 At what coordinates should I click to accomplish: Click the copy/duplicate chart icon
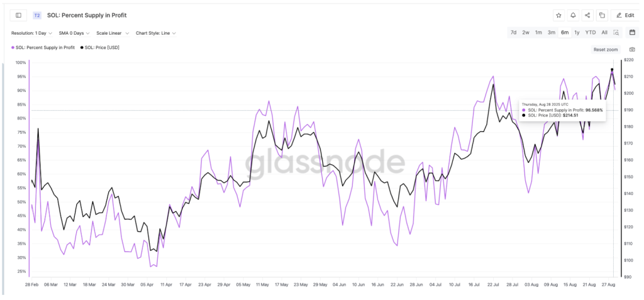(602, 15)
